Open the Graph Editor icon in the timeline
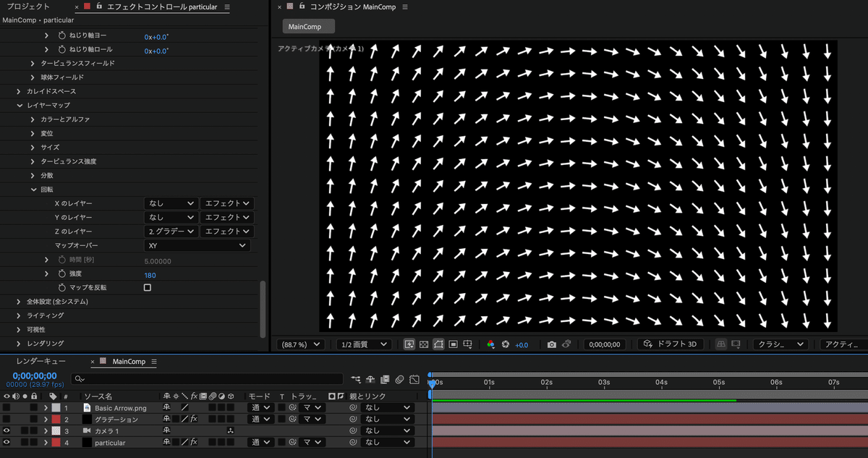Image resolution: width=868 pixels, height=458 pixels. (414, 379)
